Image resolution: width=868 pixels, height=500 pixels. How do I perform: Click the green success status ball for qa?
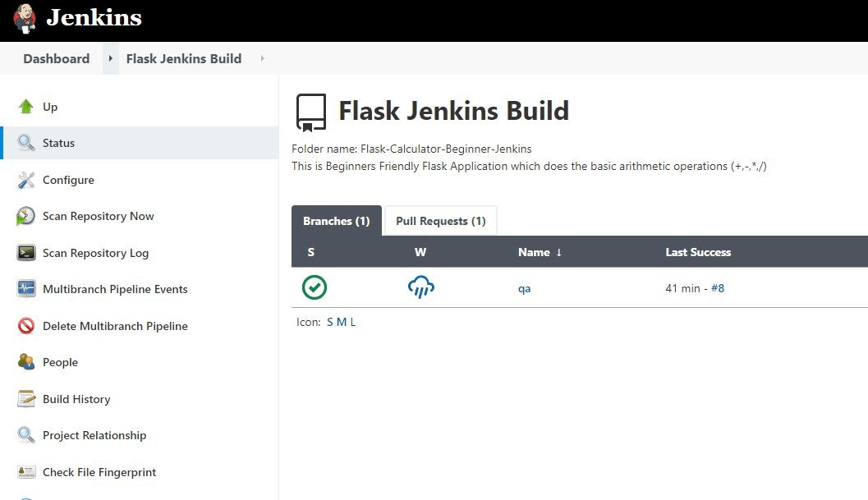click(315, 287)
